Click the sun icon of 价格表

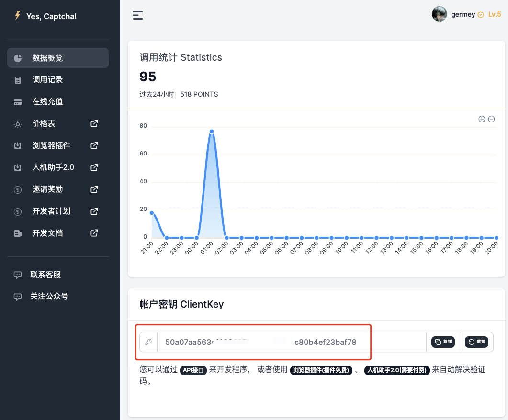tap(18, 124)
